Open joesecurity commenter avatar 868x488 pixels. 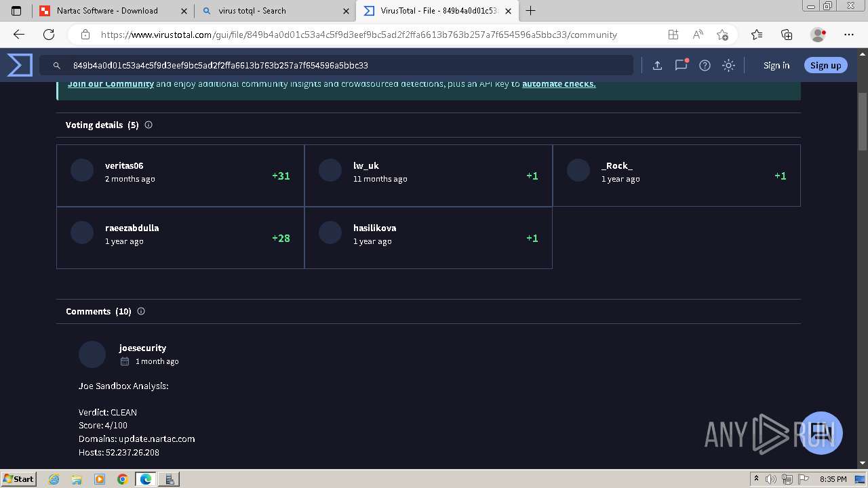92,354
